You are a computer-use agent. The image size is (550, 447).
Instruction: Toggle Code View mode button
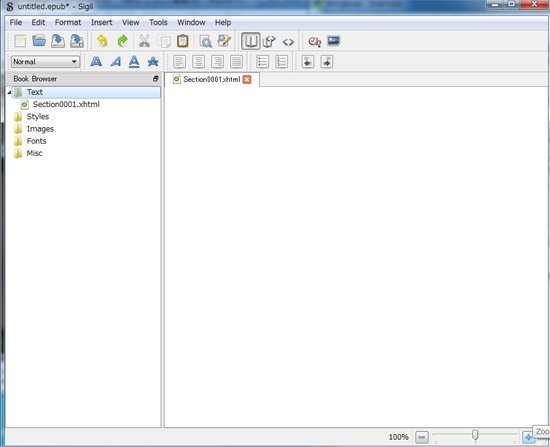pos(288,42)
